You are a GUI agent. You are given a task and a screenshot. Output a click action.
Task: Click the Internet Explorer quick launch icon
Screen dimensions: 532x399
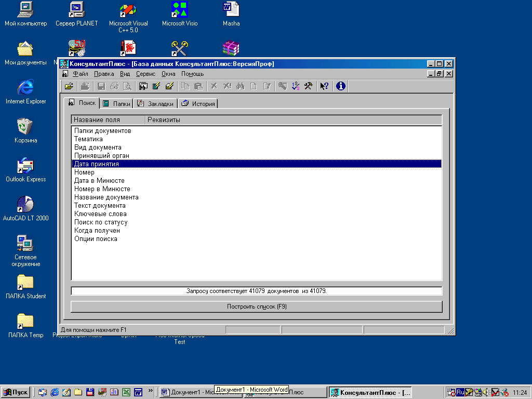[55, 393]
